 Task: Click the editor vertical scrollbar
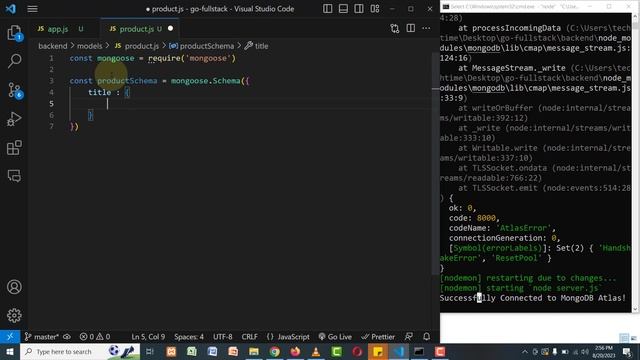click(436, 163)
